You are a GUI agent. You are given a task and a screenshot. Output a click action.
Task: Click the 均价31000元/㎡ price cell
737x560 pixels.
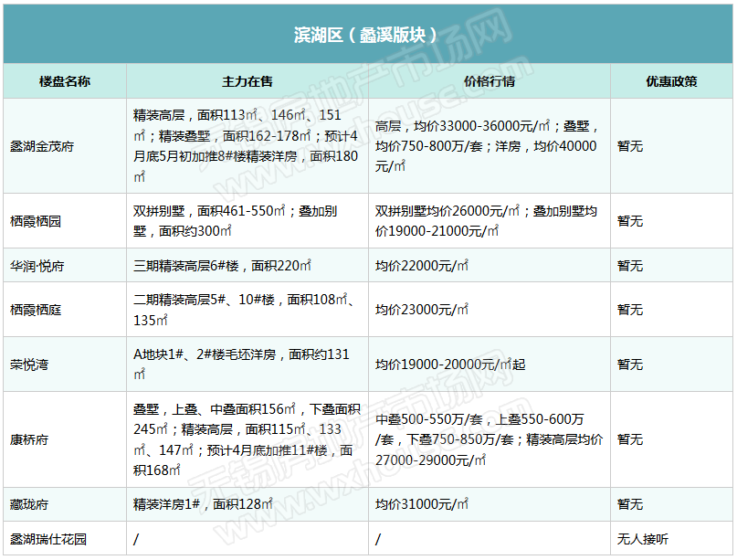tap(422, 504)
